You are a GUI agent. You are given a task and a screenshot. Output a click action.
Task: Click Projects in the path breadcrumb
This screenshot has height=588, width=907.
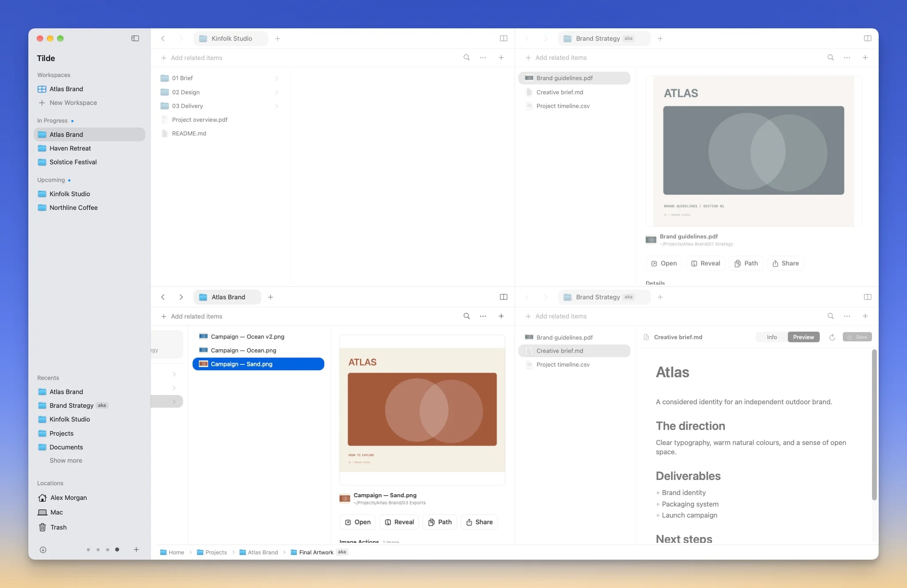[x=212, y=552]
